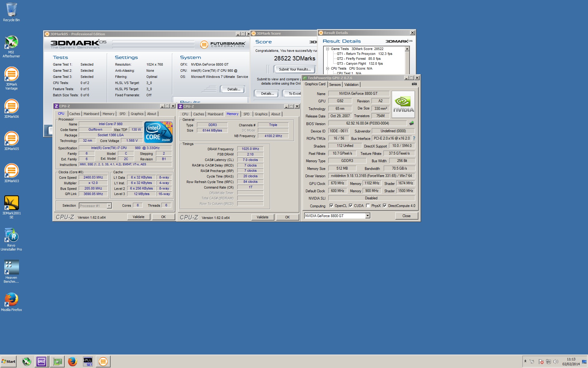Switch to Validation tab in GPU-Z
Screen dimensions: 588x368
coord(351,85)
